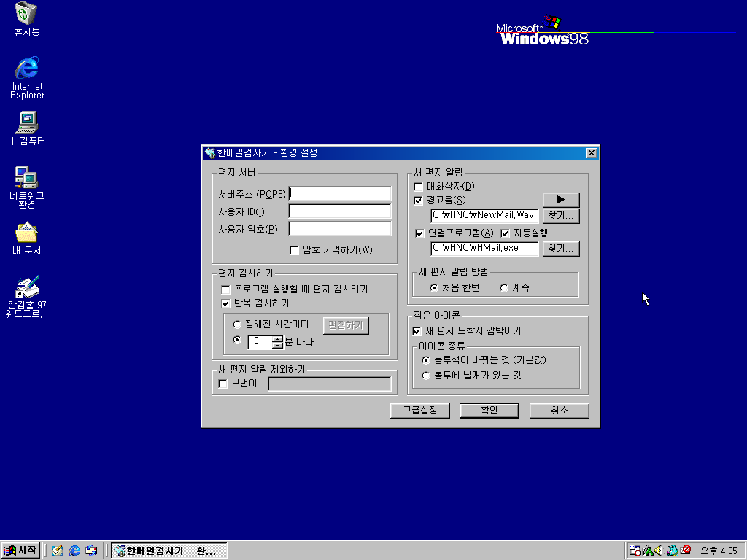Focus the 서버주소 (POP3) field
This screenshot has width=747, height=560.
[x=340, y=194]
